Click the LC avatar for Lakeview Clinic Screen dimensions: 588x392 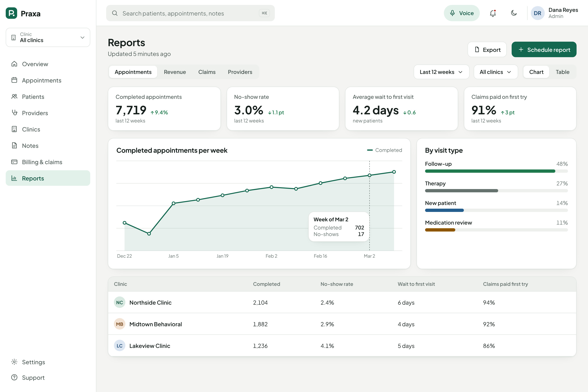click(x=119, y=345)
